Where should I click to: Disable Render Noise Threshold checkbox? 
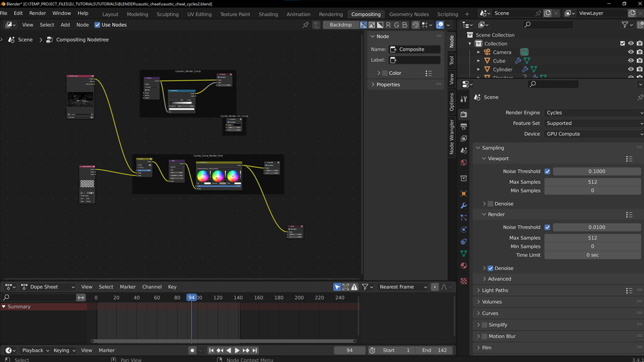[547, 227]
